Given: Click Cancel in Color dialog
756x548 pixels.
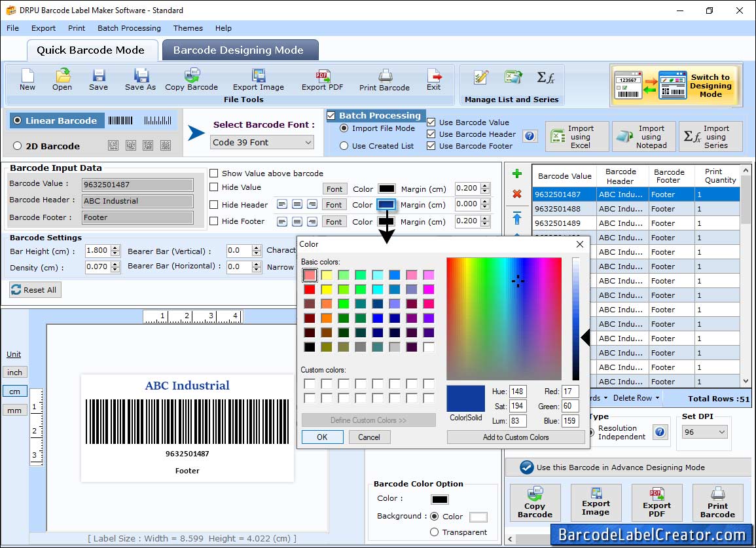Looking at the screenshot, I should pos(369,437).
